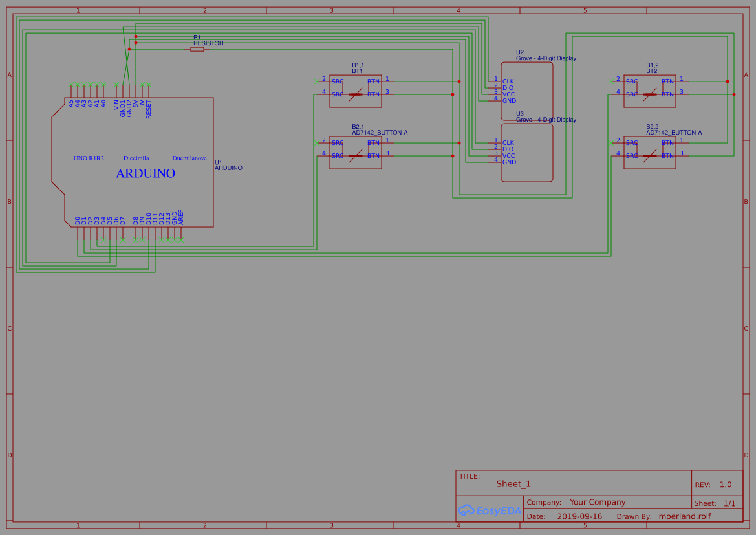Viewport: 756px width, 535px height.
Task: Click the Sheet 1/1 field
Action: click(720, 503)
